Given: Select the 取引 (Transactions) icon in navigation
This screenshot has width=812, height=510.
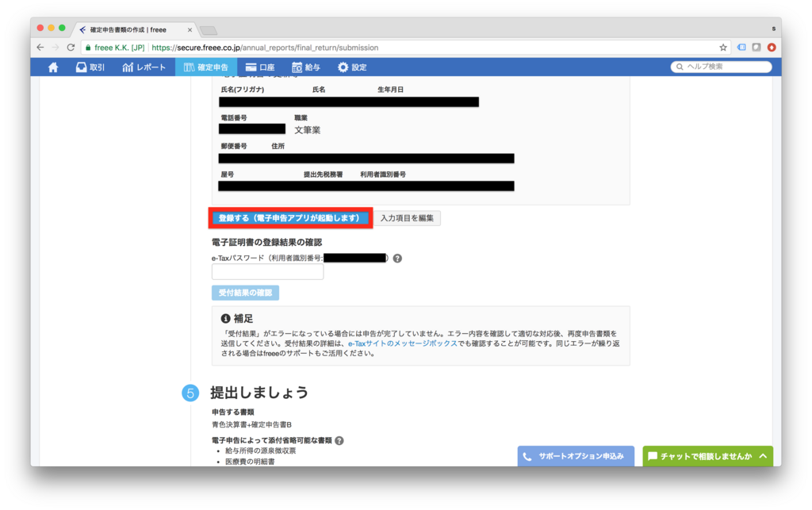Looking at the screenshot, I should pos(82,67).
